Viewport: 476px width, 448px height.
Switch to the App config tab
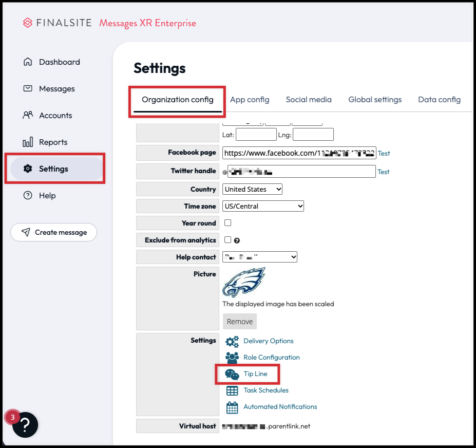[250, 100]
